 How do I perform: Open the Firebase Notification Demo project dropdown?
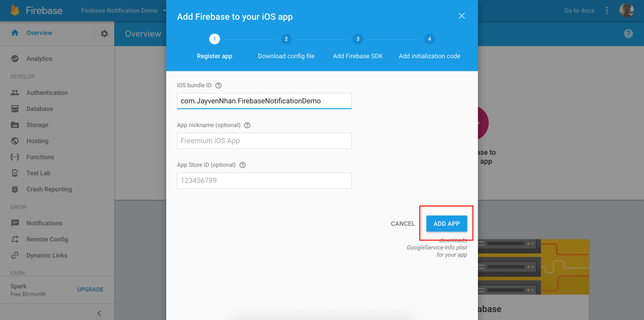point(124,10)
